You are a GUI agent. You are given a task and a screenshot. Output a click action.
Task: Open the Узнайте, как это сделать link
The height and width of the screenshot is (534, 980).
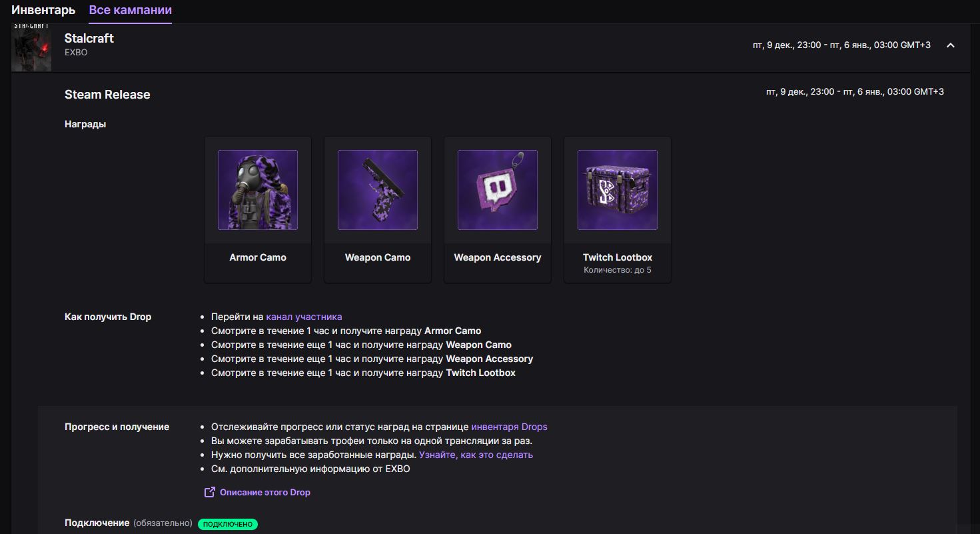(x=476, y=455)
